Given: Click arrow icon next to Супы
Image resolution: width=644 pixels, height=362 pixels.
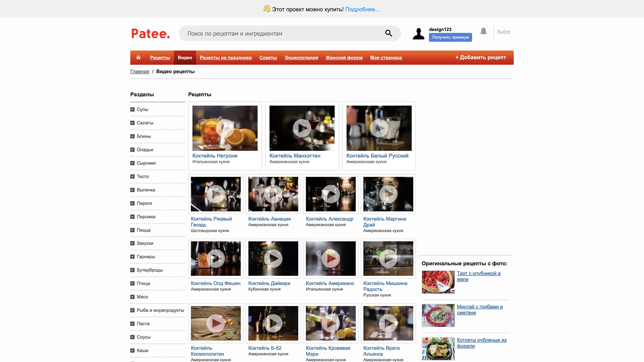Looking at the screenshot, I should tap(133, 109).
